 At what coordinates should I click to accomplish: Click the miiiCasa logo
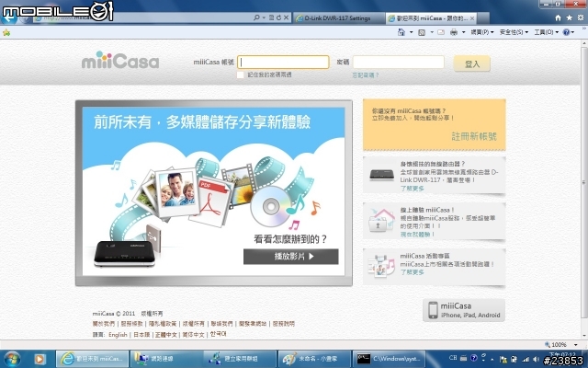coord(120,61)
